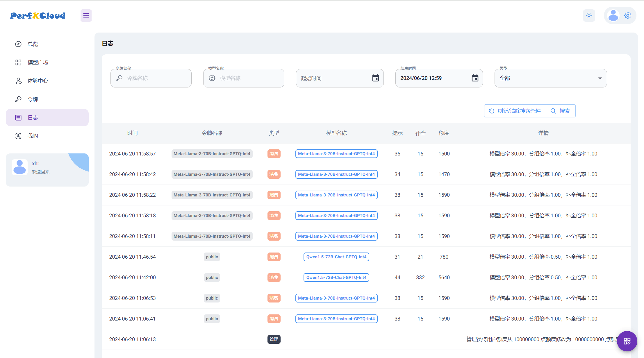This screenshot has height=358, width=644.
Task: Click the 时间 column header
Action: point(132,133)
